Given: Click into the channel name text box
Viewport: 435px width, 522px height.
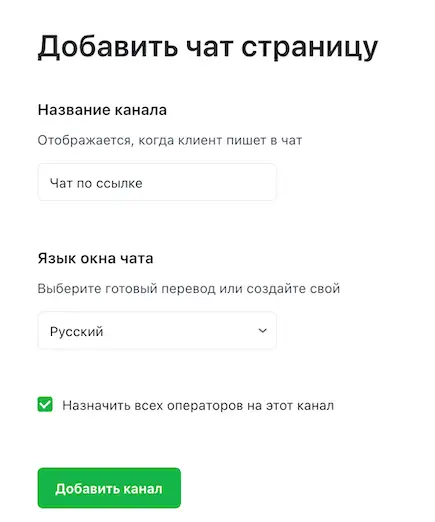Looking at the screenshot, I should [x=157, y=182].
